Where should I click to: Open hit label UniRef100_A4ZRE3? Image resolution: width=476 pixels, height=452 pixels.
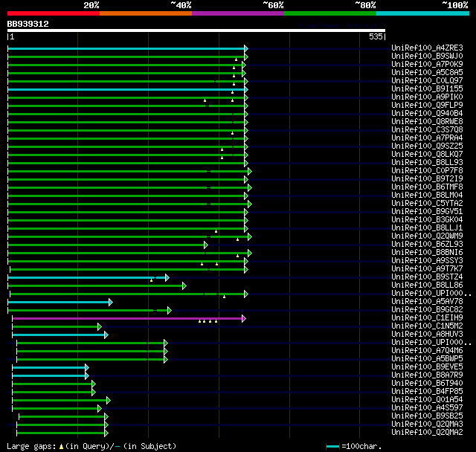pyautogui.click(x=427, y=48)
